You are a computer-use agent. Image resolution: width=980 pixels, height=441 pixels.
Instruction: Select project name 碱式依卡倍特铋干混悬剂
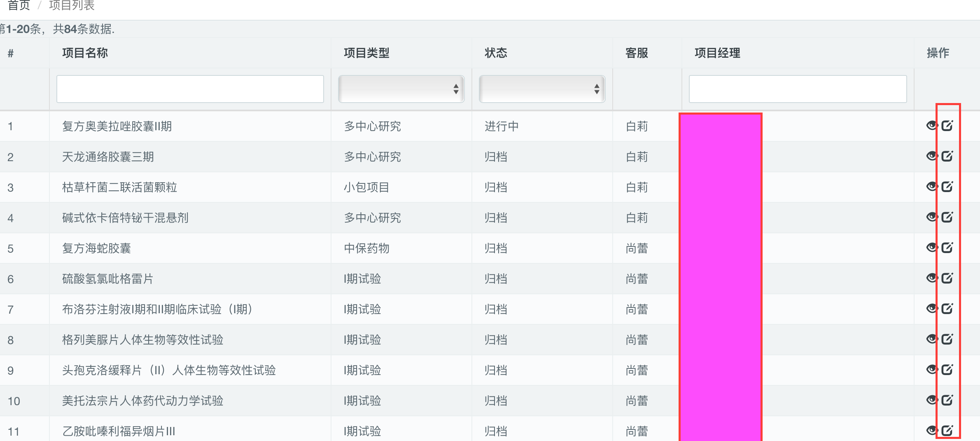(125, 218)
